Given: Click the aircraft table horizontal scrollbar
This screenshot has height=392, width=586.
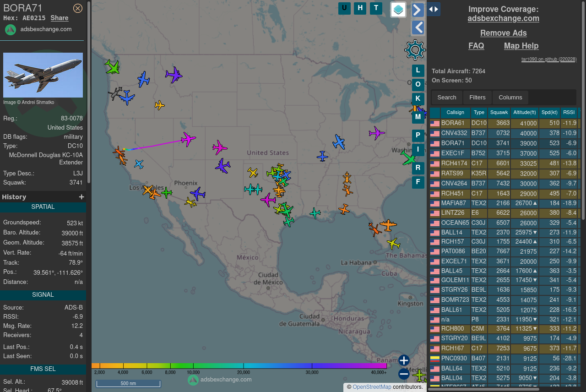Looking at the screenshot, I should (x=484, y=389).
